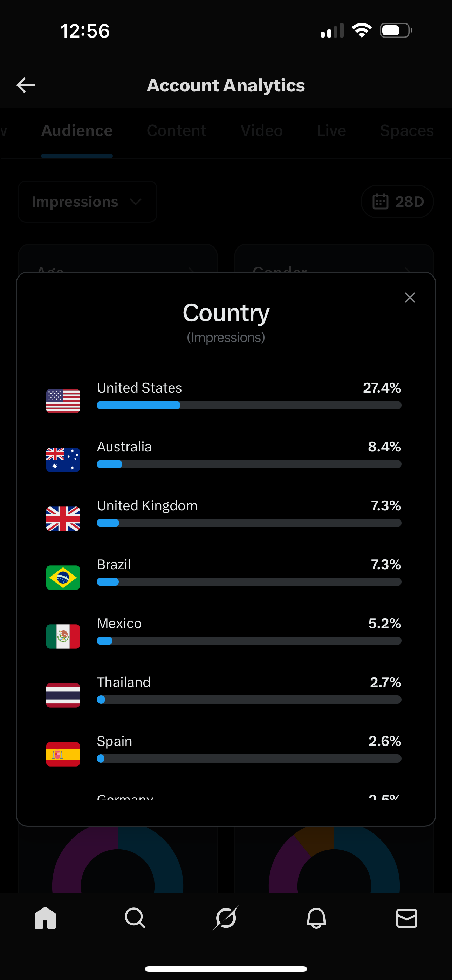
Task: Tap the Brazil flag icon
Action: tap(63, 577)
